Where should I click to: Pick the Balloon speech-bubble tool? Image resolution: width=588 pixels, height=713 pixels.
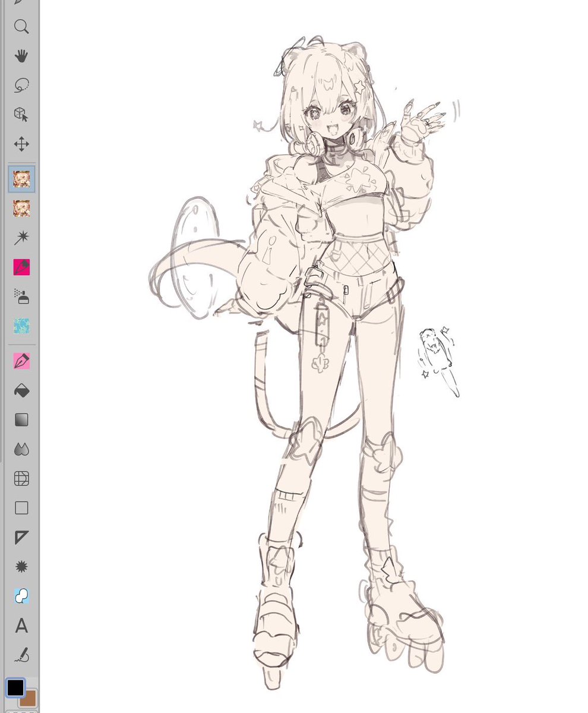21,596
